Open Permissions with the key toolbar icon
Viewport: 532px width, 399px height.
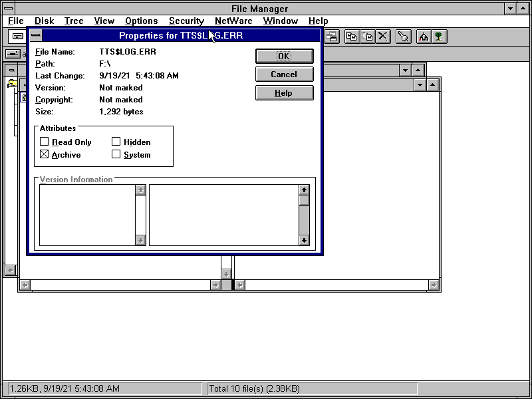coord(404,37)
